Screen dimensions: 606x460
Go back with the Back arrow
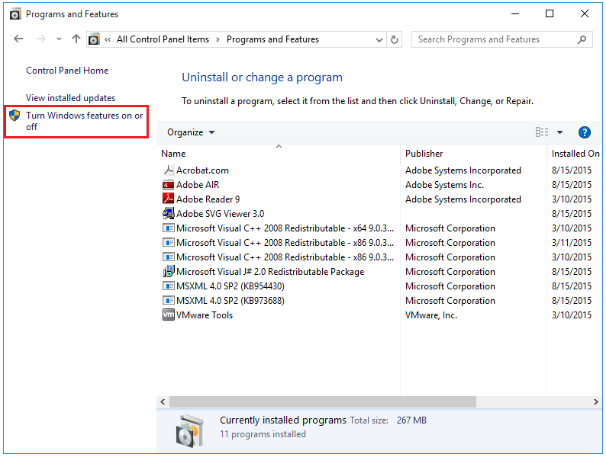coord(18,39)
